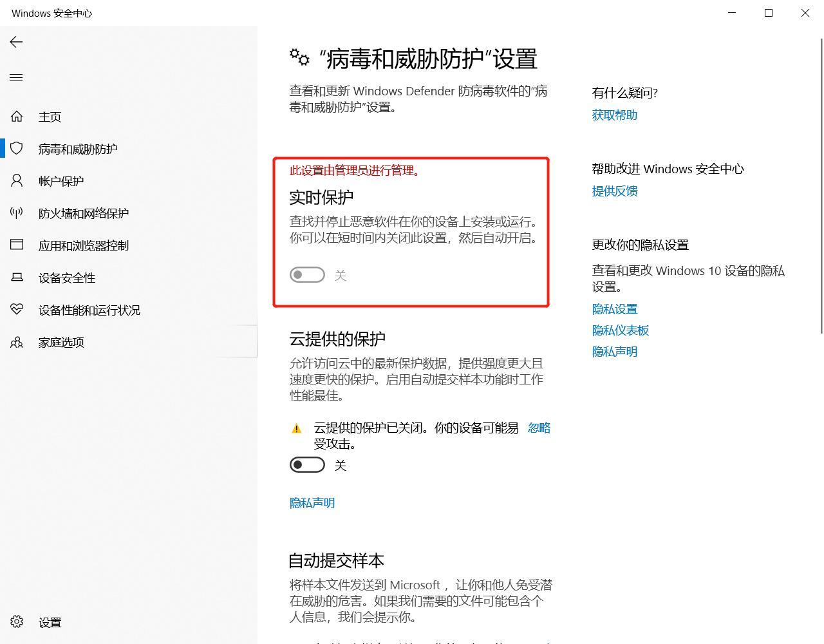Click the vertical scrollbar on the right
824x644 pixels.
click(x=821, y=185)
